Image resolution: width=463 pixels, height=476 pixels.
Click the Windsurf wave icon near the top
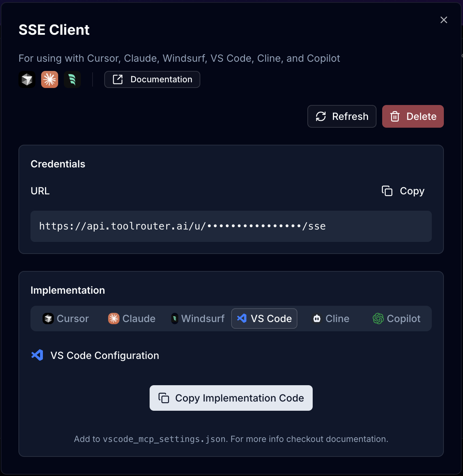tap(72, 79)
